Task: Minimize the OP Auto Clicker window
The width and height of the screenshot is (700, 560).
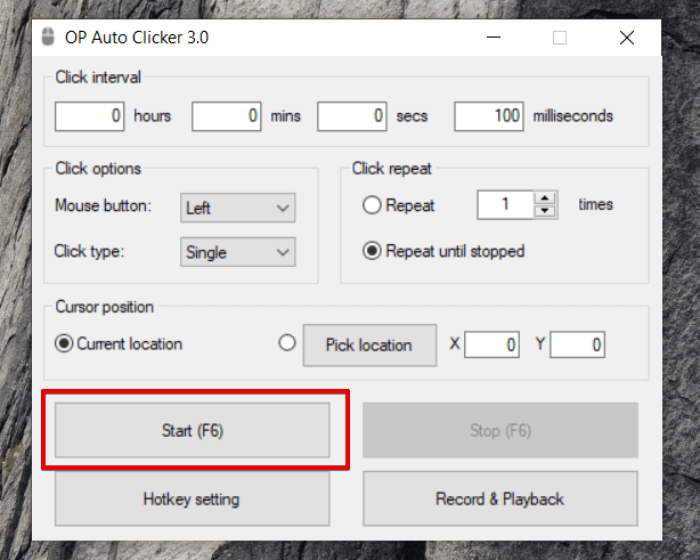Action: click(x=493, y=38)
